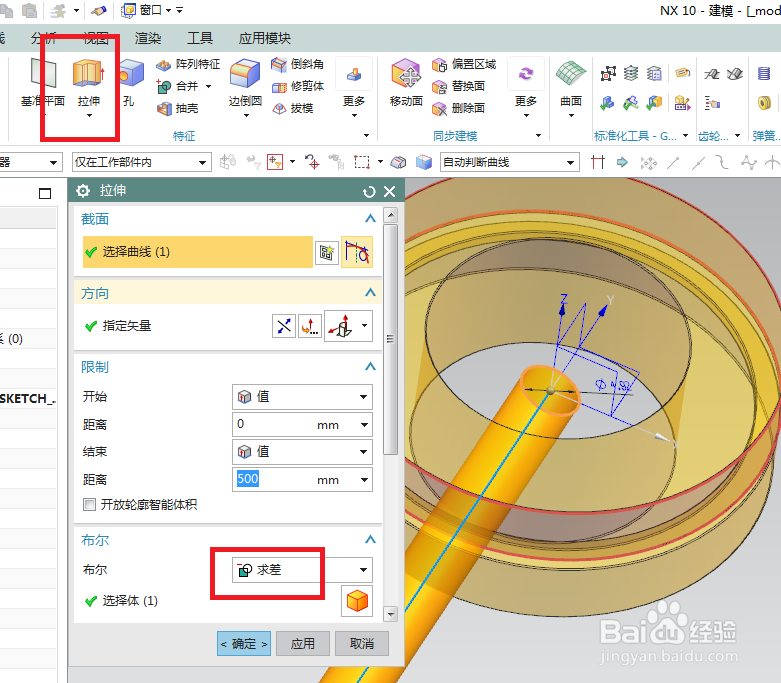781x683 pixels.
Task: Click the 确定 button
Action: [x=244, y=644]
